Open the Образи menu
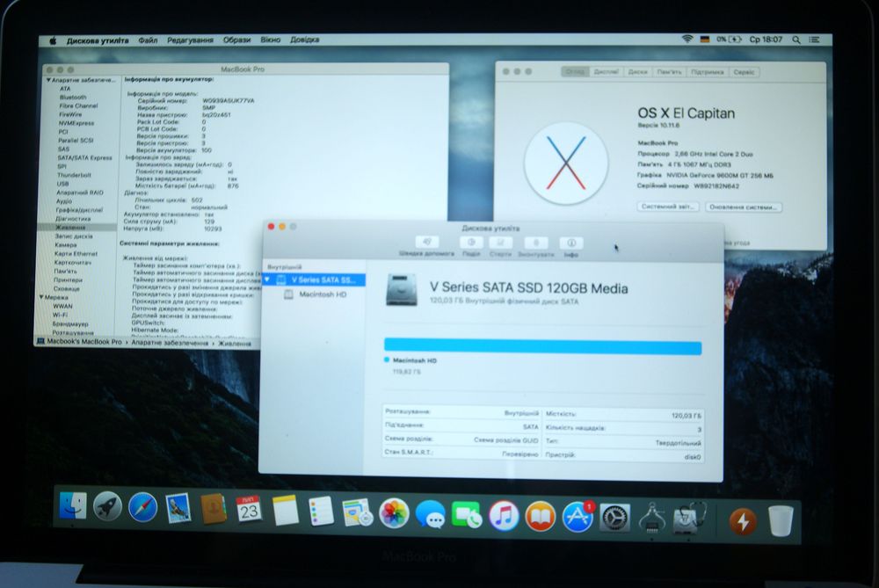The image size is (879, 588). pyautogui.click(x=237, y=40)
